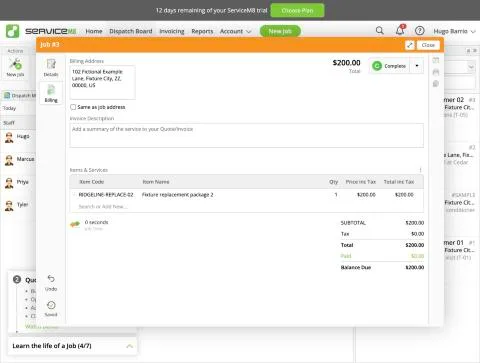Open the search magnifier icon
This screenshot has height=363, width=480.
tap(379, 31)
